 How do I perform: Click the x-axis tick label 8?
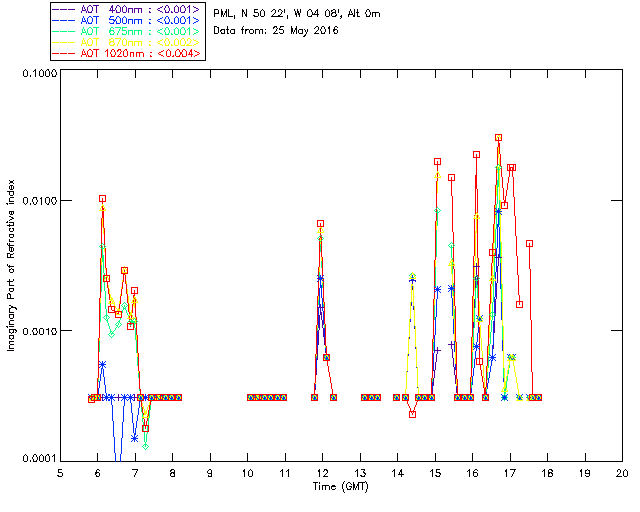pos(173,473)
